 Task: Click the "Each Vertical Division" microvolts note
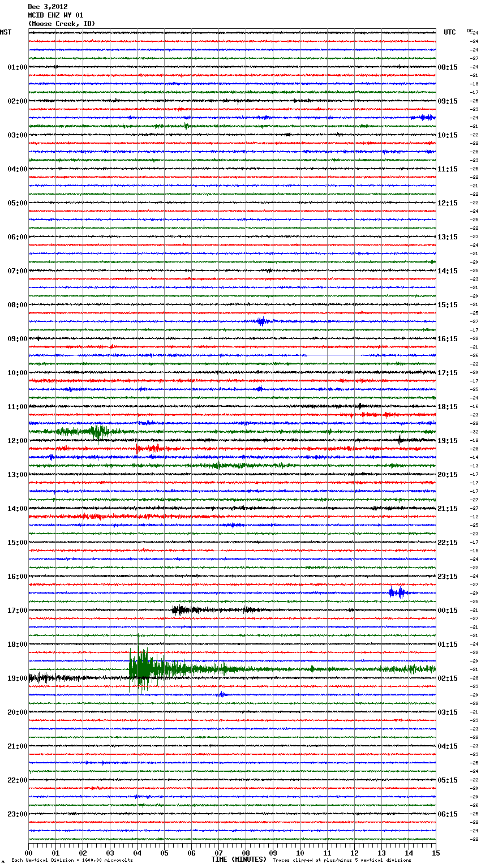[x=72, y=860]
